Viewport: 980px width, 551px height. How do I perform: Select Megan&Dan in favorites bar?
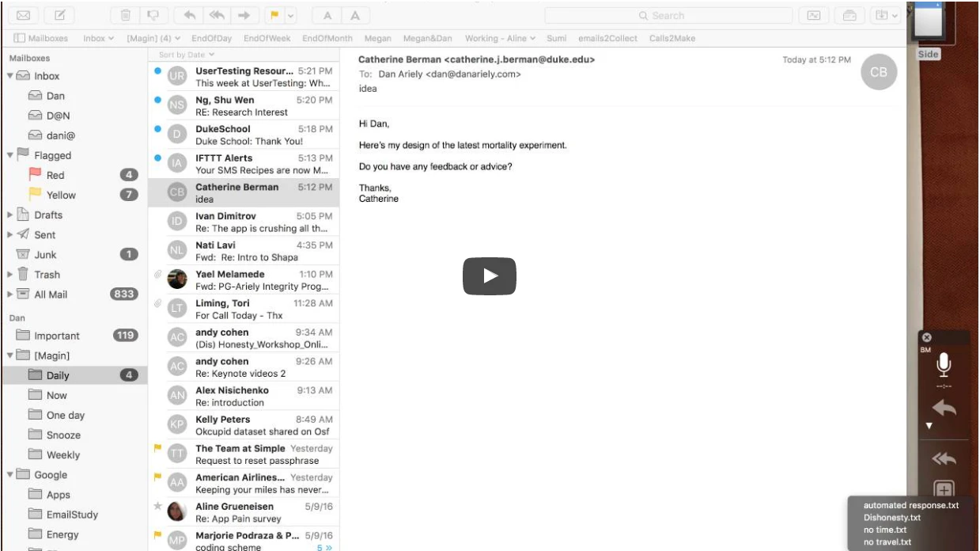click(x=428, y=38)
